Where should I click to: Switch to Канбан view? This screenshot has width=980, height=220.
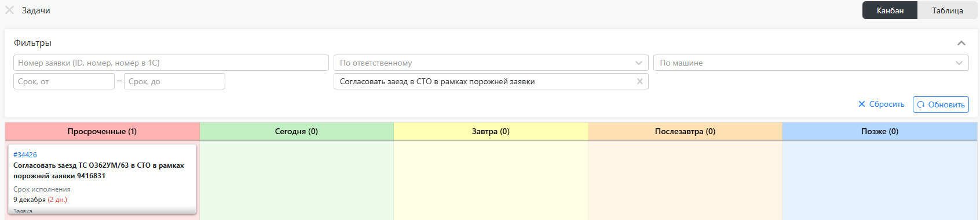tap(890, 10)
